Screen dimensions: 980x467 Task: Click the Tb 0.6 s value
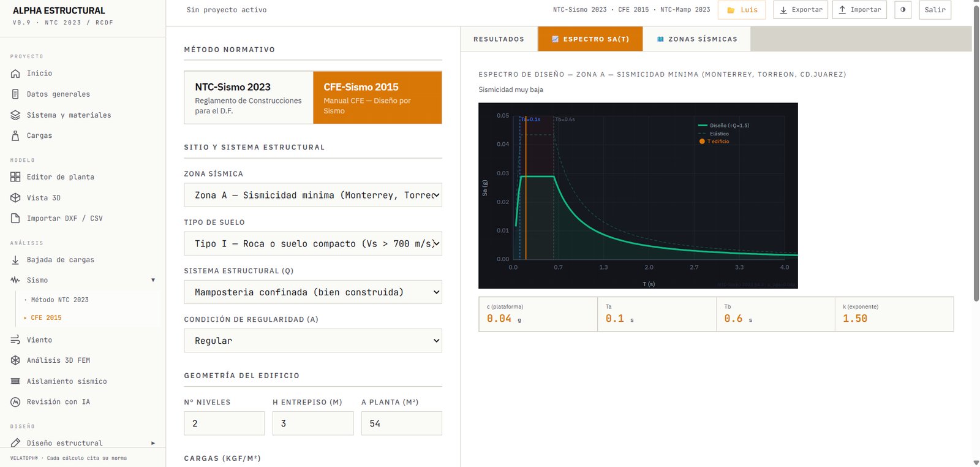(x=738, y=319)
